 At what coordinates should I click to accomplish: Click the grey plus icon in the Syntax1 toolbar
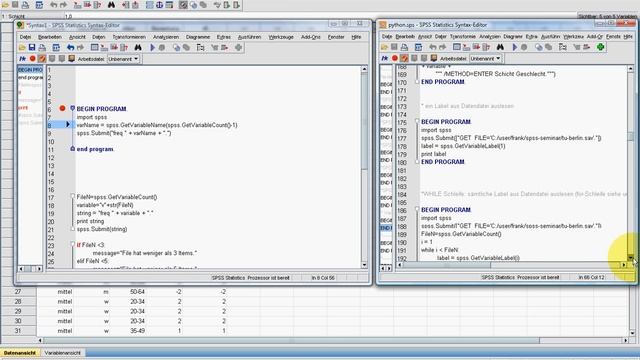point(238,48)
